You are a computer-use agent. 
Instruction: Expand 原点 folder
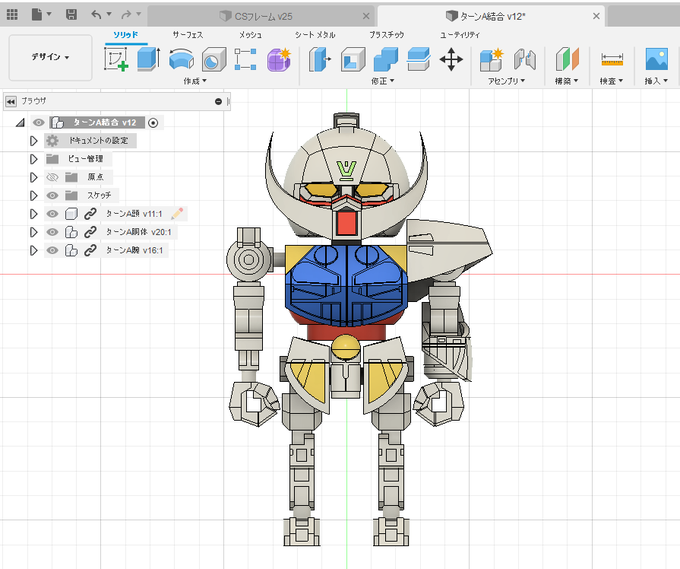click(x=33, y=177)
